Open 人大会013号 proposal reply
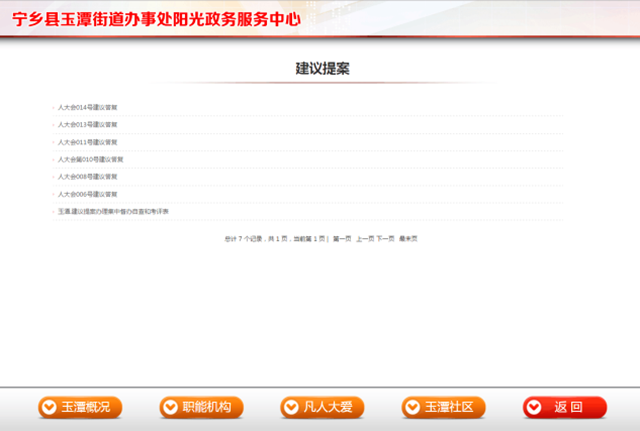Viewport: 640px width, 431px height. [88, 124]
